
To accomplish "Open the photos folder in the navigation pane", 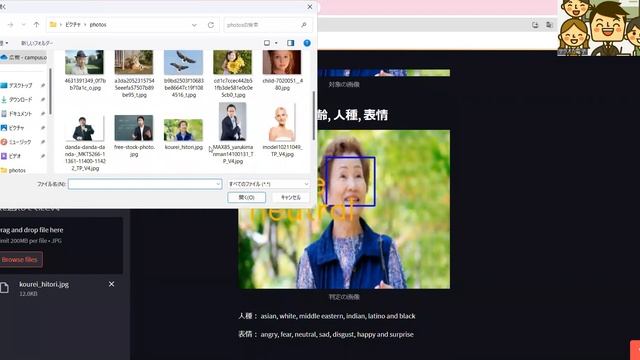I will click(17, 170).
